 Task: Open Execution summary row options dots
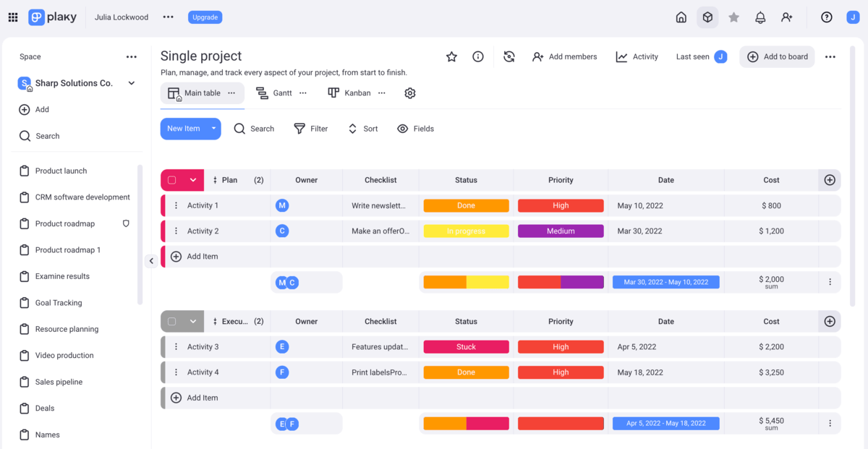pos(830,423)
